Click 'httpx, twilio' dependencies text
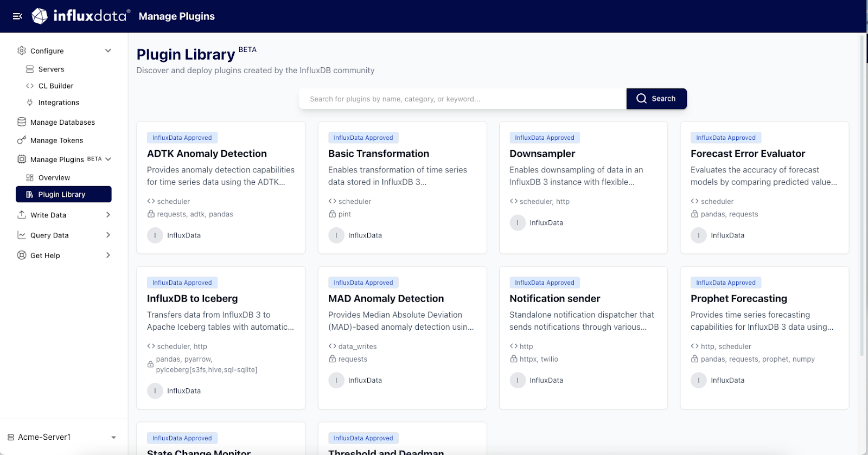 (539, 359)
